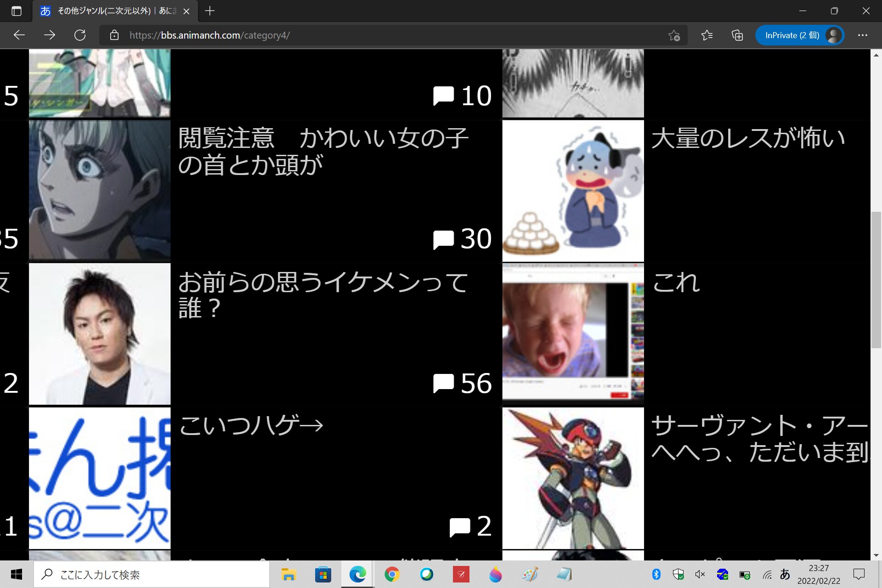Viewport: 882px width, 588px height.
Task: Click the page scroll down arrow
Action: click(x=876, y=555)
